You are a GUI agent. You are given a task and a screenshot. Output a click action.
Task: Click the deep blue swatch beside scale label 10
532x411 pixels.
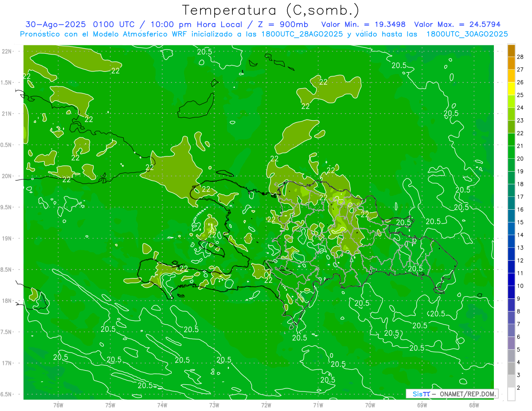pyautogui.click(x=511, y=280)
